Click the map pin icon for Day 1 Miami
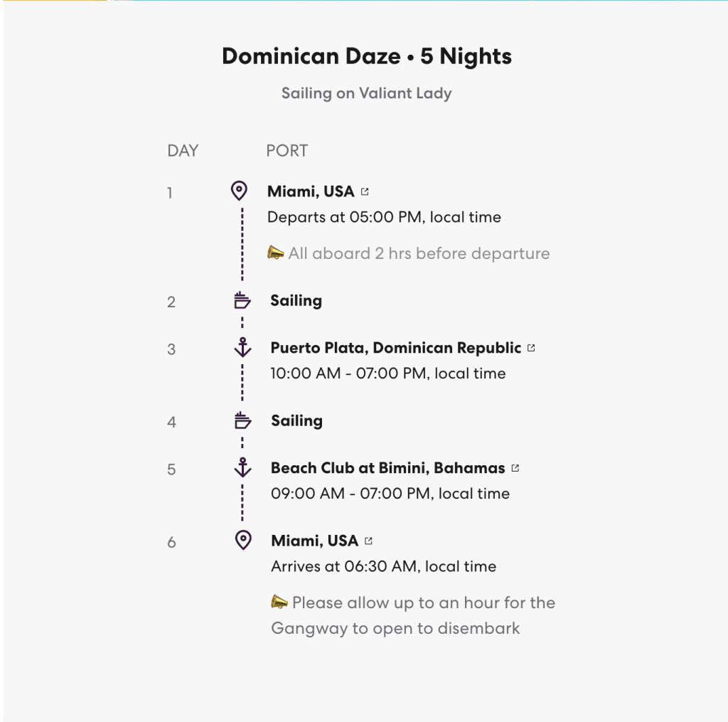 [x=239, y=191]
